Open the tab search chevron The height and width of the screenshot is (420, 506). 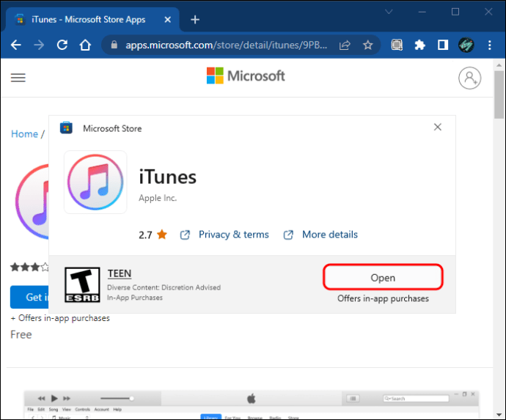point(389,12)
